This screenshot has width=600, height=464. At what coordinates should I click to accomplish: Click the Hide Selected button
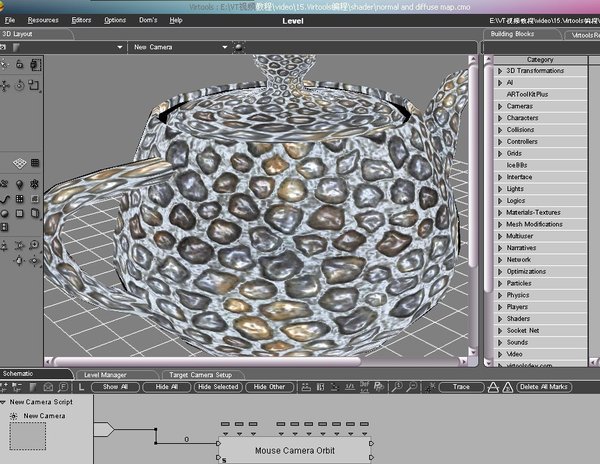pyautogui.click(x=217, y=386)
